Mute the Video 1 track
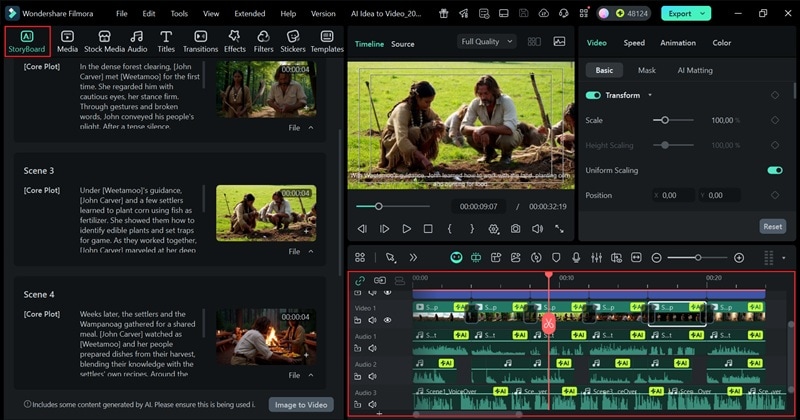The height and width of the screenshot is (420, 800). click(x=372, y=320)
